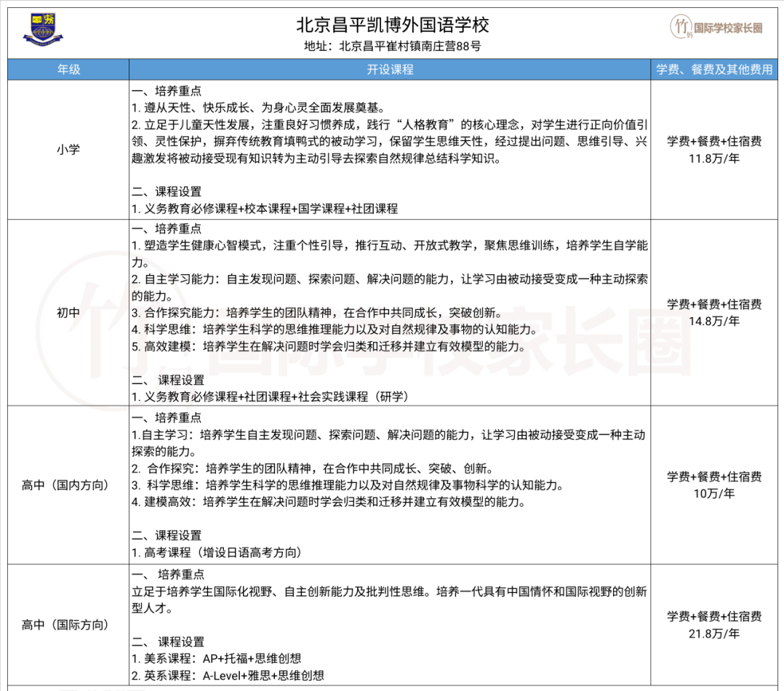Select the 初中 grade cell
The height and width of the screenshot is (691, 784).
[68, 313]
